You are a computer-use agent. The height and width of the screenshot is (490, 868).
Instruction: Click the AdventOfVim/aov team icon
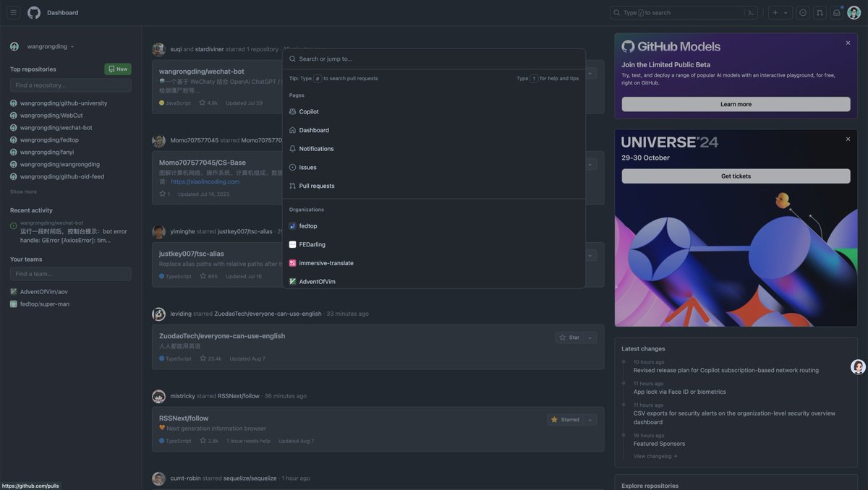tap(14, 292)
